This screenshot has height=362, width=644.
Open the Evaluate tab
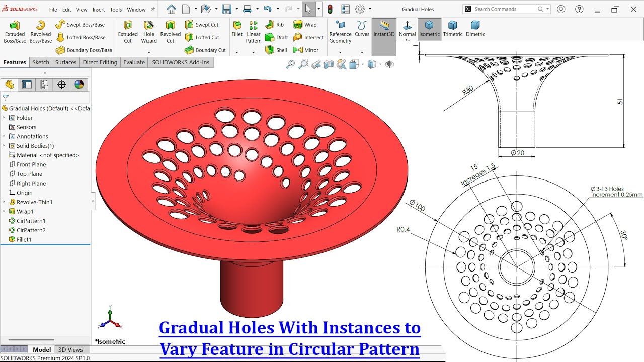pyautogui.click(x=134, y=62)
